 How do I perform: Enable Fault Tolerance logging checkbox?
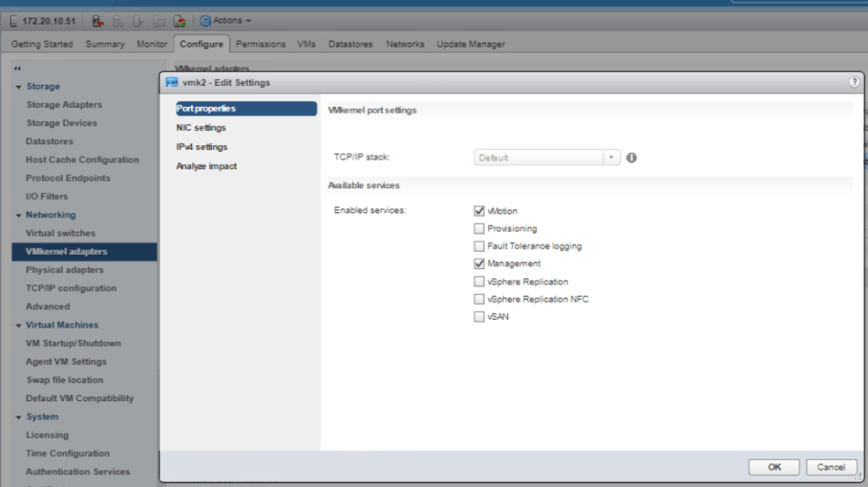479,246
